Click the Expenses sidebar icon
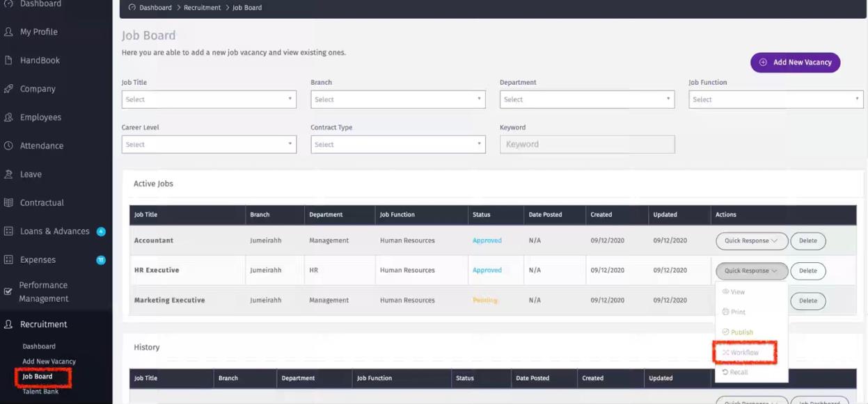The height and width of the screenshot is (404, 868). [x=9, y=260]
